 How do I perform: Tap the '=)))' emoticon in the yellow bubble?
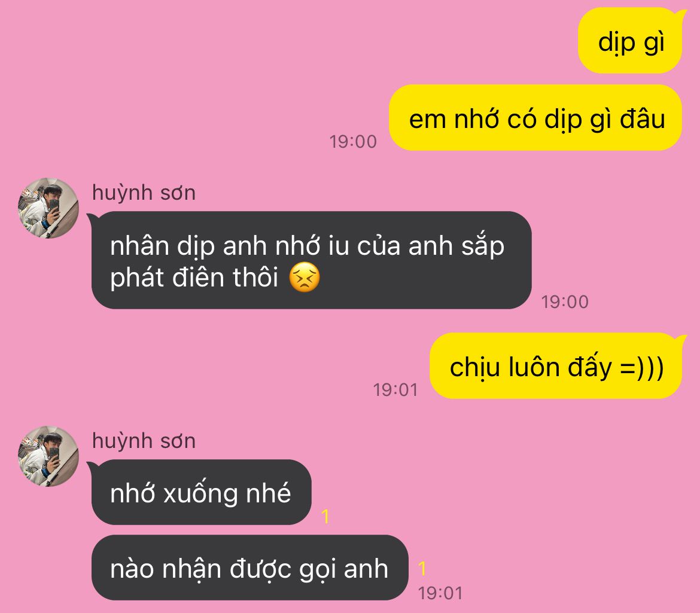pyautogui.click(x=642, y=368)
